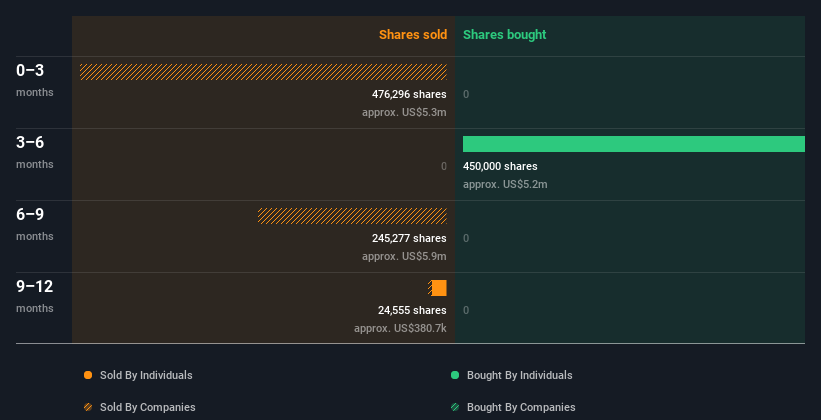Click the zero bought value in 0–3 months row
Viewport: 821px width, 420px height.
[x=466, y=94]
